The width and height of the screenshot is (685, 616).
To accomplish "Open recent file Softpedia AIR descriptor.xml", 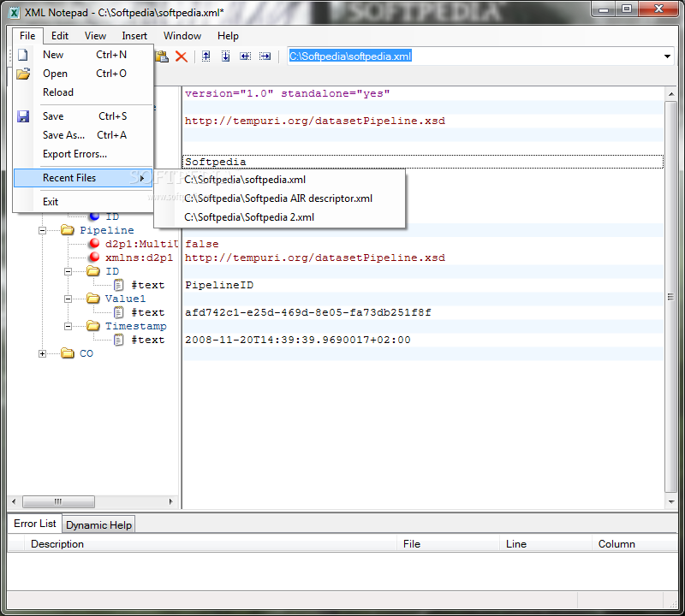I will point(280,198).
